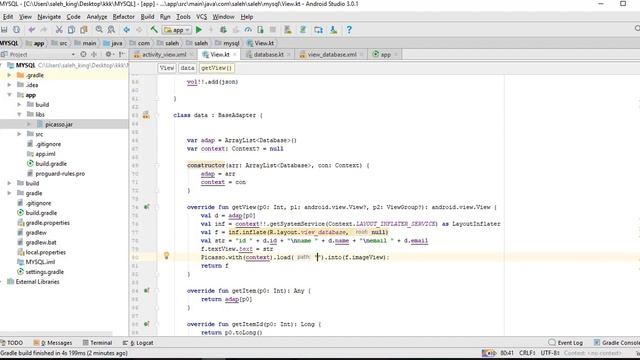Click the Forward navigation arrow
The image size is (640, 360).
(x=139, y=30)
